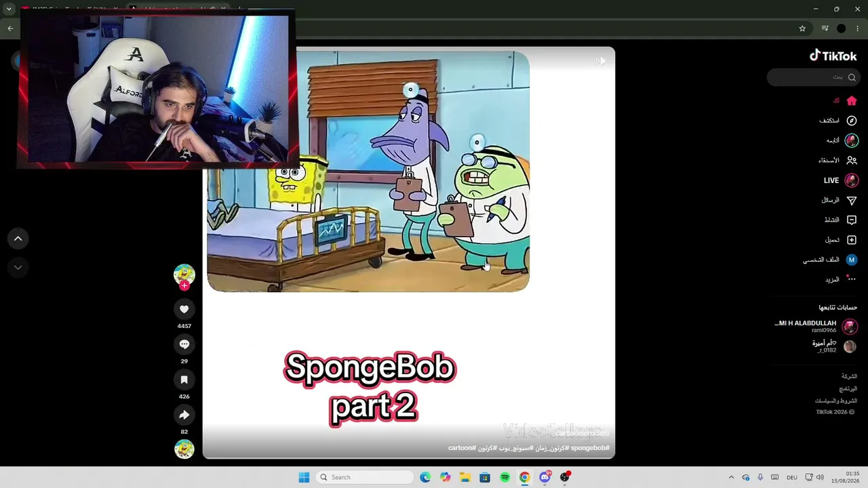Open the creator's SpongeBob profile avatar
The image size is (868, 488).
pyautogui.click(x=184, y=274)
